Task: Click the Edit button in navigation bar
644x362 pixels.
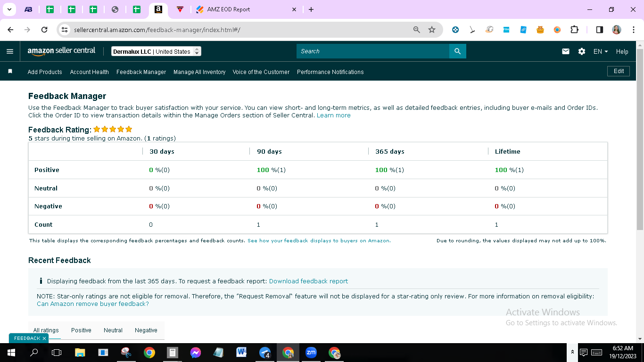Action: [619, 71]
